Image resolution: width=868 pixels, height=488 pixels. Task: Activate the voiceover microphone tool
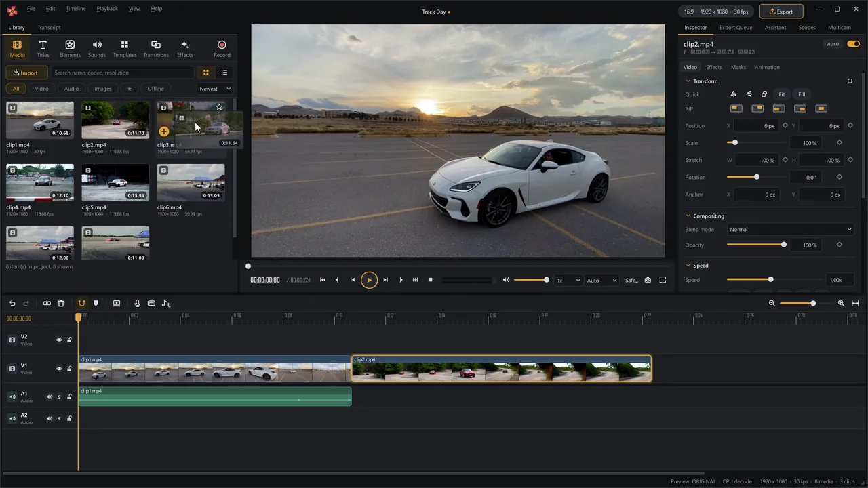point(137,304)
